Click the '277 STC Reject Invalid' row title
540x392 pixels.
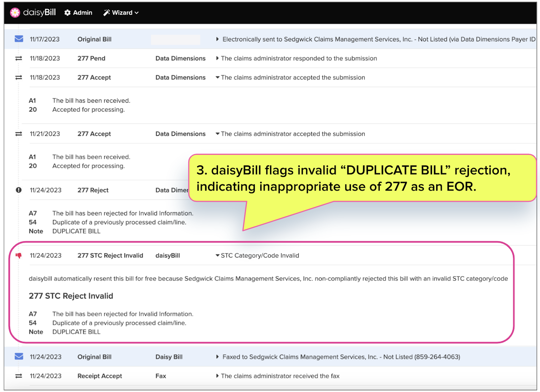coord(110,256)
